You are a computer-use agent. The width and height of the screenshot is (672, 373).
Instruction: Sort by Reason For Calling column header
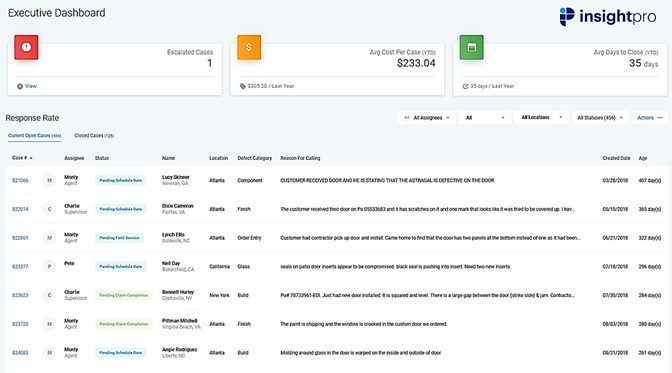tap(300, 158)
